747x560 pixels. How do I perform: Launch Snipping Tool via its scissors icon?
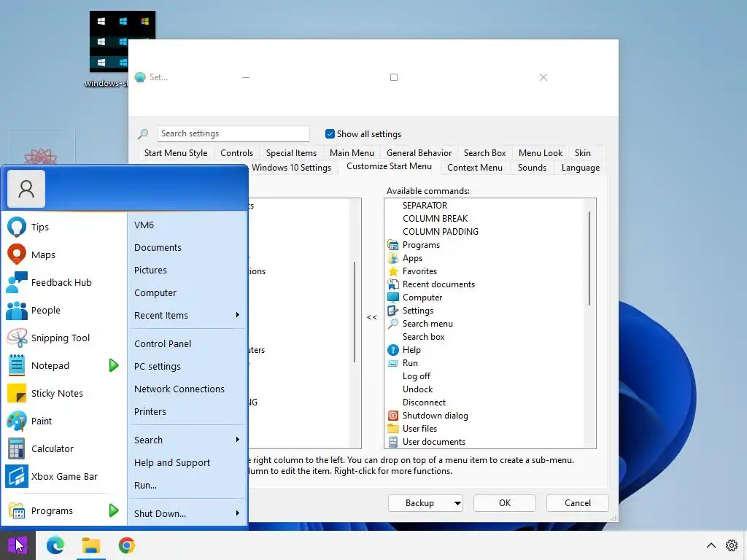[17, 338]
